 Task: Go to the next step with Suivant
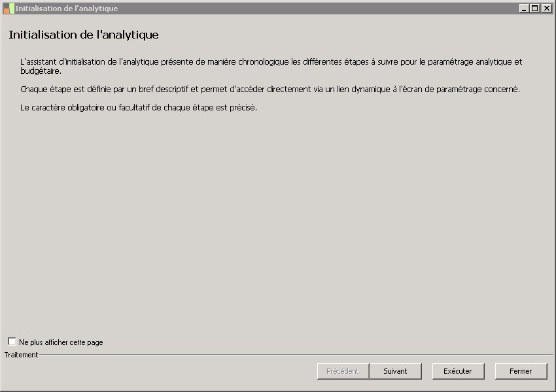395,371
